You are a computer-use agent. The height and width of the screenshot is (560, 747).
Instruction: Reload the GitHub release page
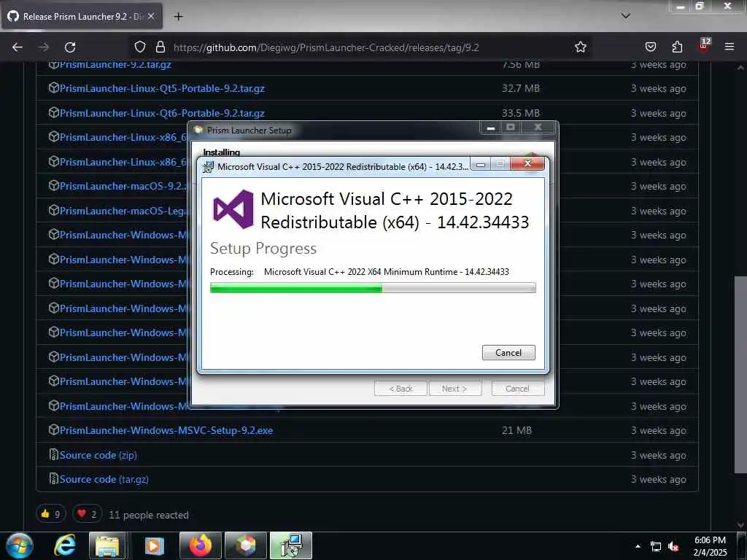click(70, 47)
